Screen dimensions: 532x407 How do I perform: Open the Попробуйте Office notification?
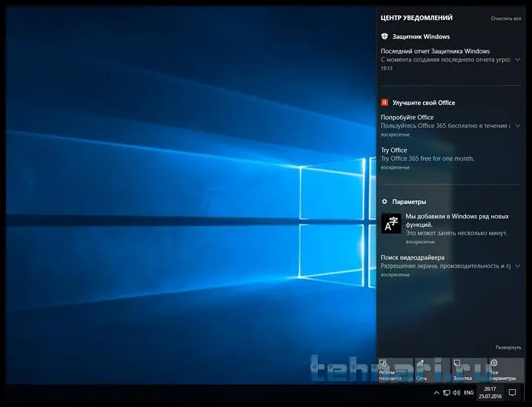point(450,125)
